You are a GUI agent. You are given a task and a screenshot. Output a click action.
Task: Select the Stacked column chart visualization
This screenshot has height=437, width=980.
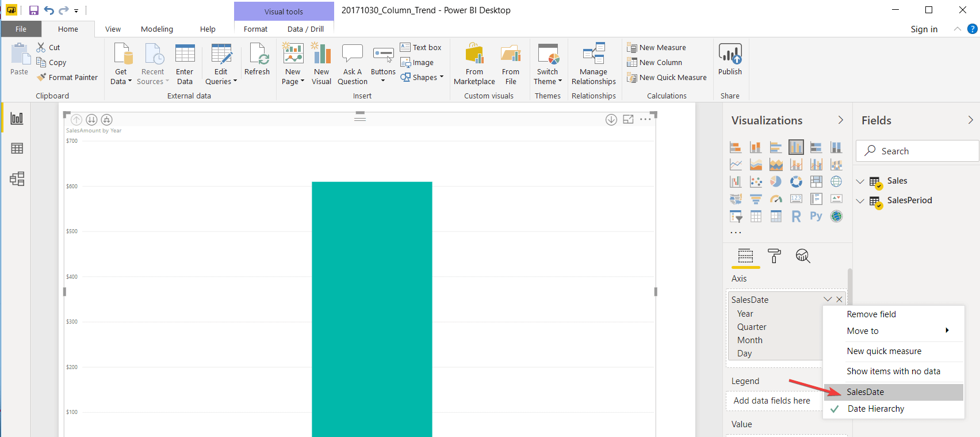pyautogui.click(x=756, y=147)
